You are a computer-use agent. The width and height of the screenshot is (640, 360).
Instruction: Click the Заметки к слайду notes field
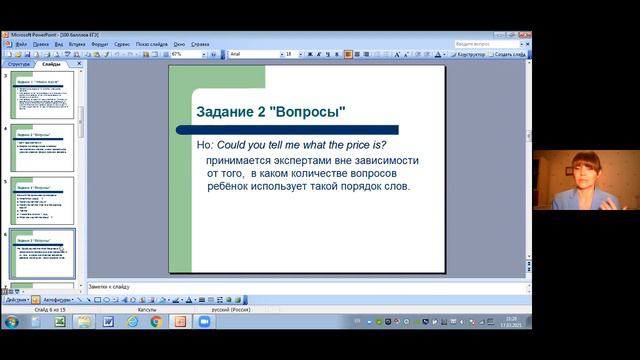306,287
